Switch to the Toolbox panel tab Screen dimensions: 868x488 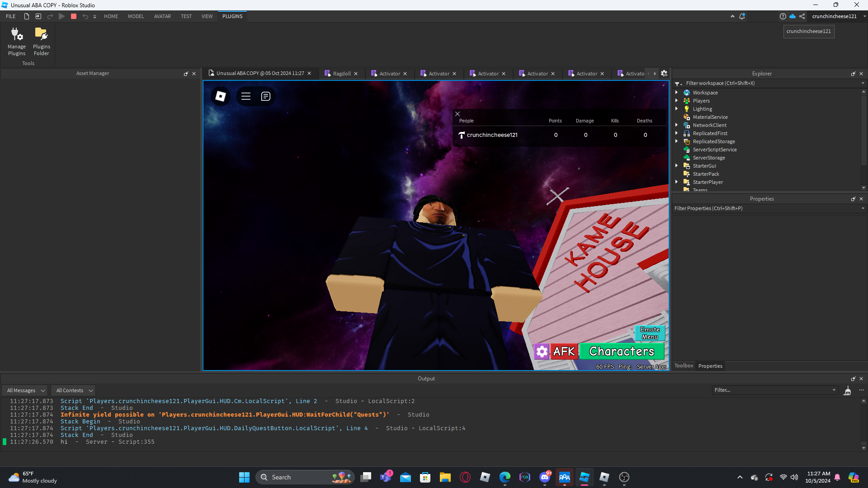684,366
